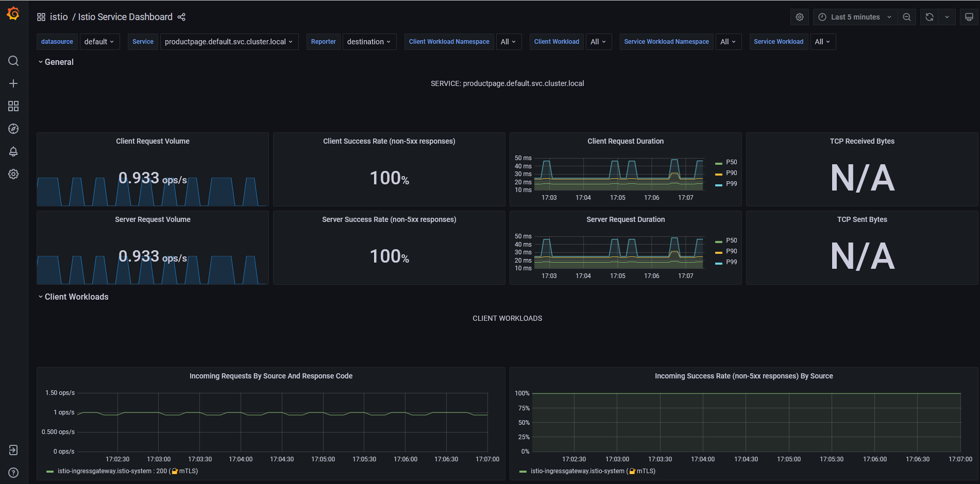The width and height of the screenshot is (980, 484).
Task: Open the Alerting bell icon
Action: pos(13,151)
